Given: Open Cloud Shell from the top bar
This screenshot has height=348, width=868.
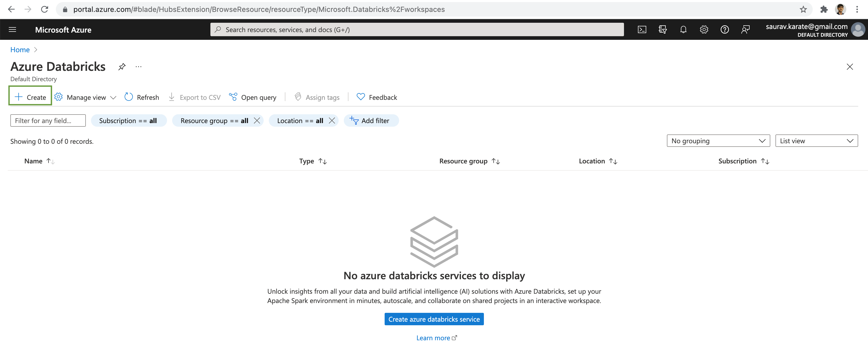Looking at the screenshot, I should point(642,30).
